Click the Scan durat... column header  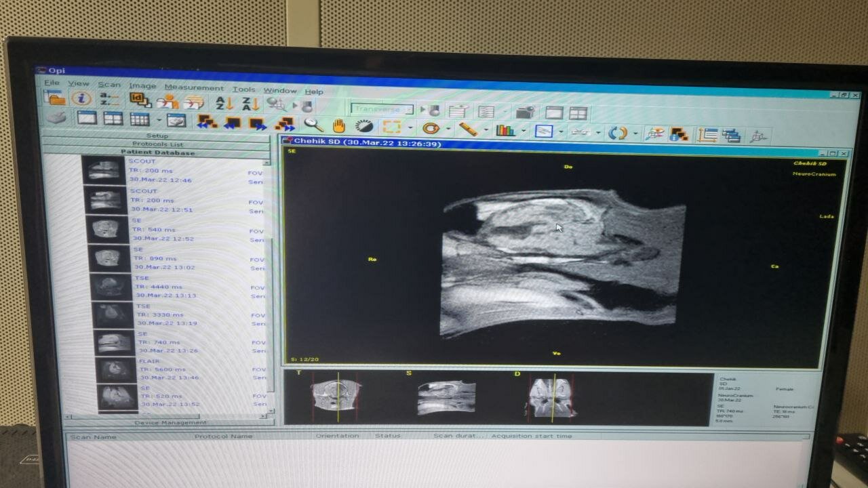click(459, 436)
